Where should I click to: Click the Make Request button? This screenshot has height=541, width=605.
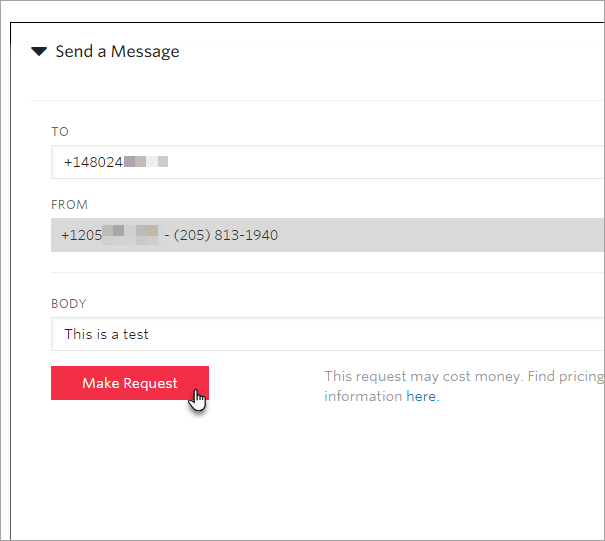tap(130, 383)
